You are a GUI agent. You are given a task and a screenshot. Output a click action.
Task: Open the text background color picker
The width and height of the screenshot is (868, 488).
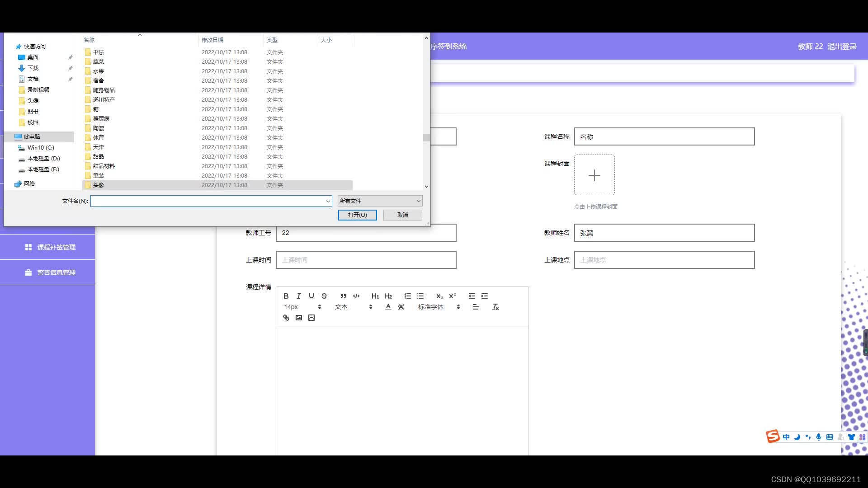[401, 307]
